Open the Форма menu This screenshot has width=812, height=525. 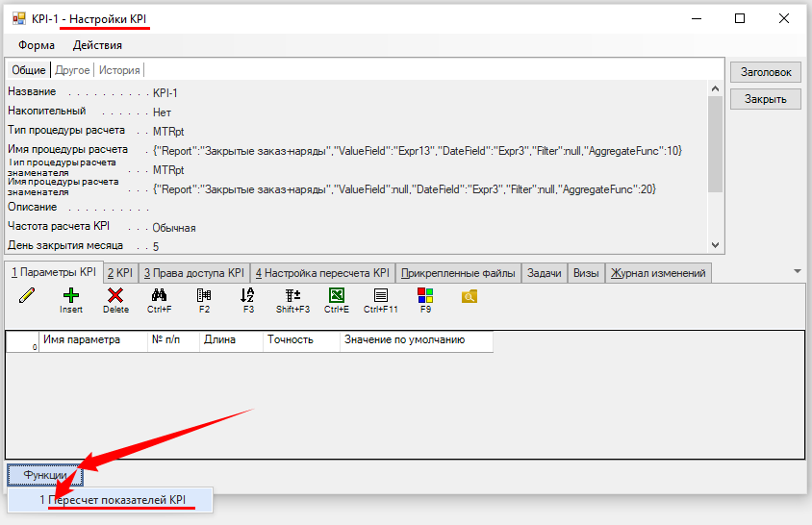pos(37,45)
